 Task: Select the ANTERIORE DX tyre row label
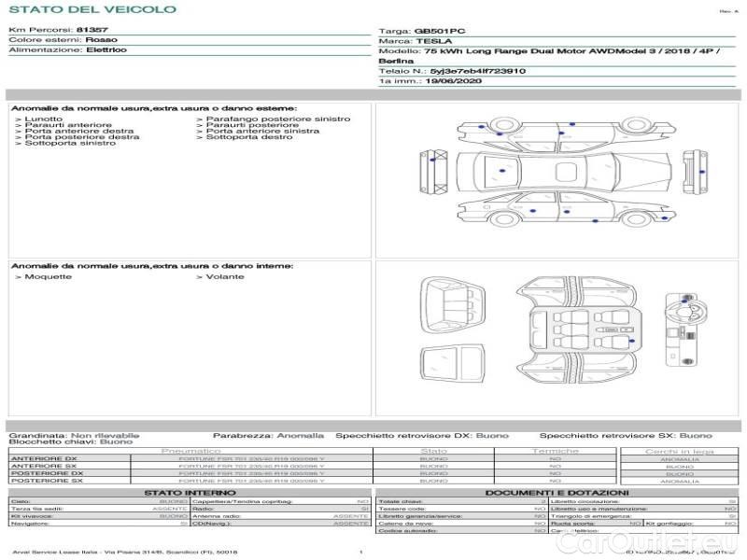click(x=43, y=459)
